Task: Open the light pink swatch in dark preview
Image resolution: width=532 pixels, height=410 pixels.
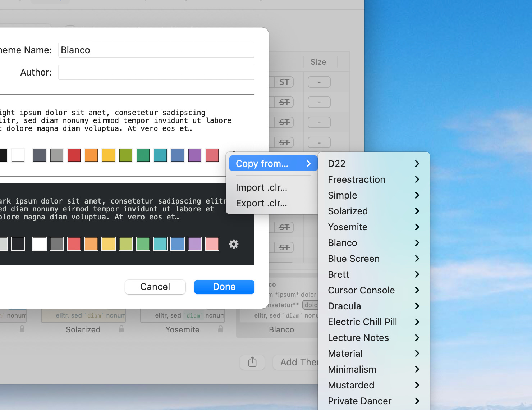Action: (212, 244)
